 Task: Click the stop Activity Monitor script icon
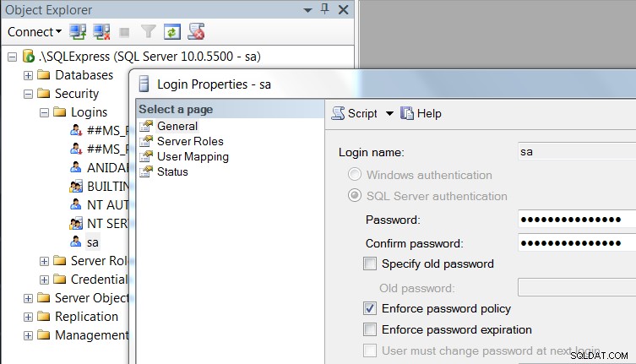pos(196,31)
